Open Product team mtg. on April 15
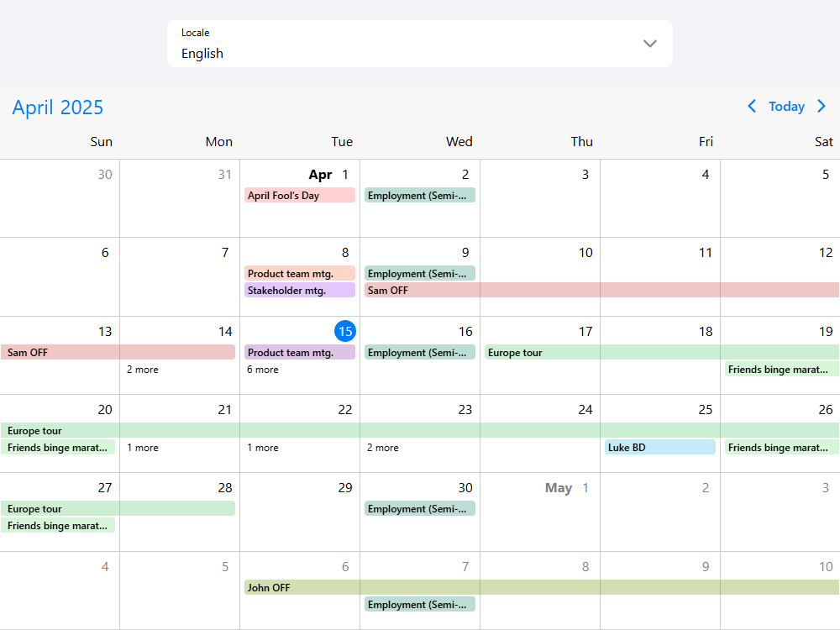Image resolution: width=840 pixels, height=630 pixels. (300, 353)
